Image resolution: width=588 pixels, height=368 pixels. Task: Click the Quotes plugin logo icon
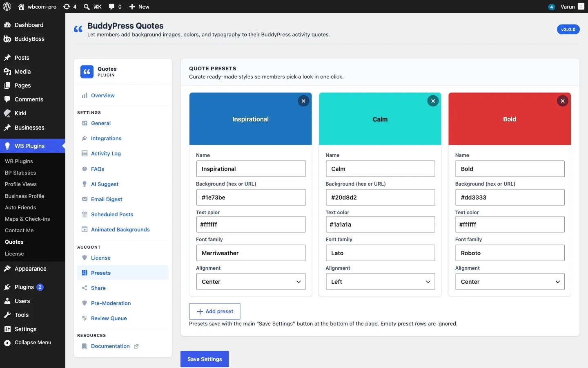click(x=87, y=72)
